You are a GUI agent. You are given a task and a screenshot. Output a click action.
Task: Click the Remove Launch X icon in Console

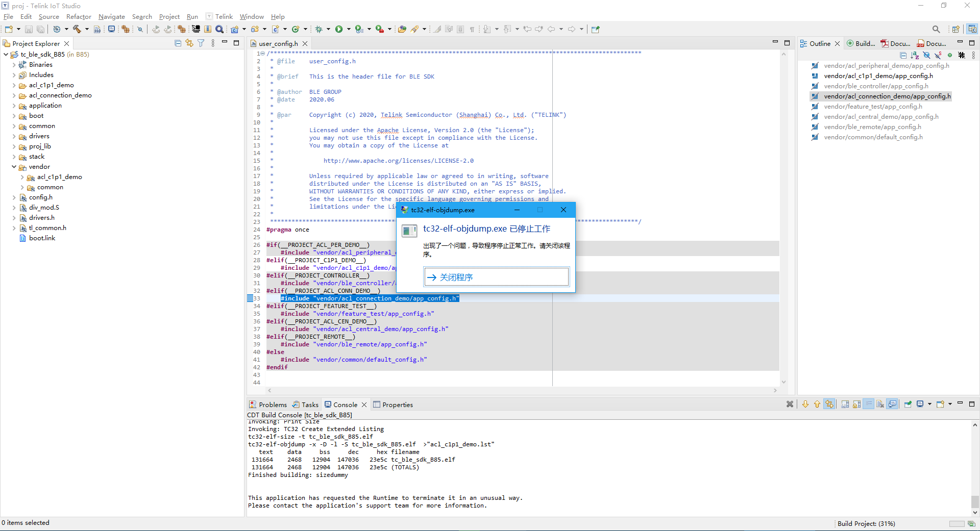point(790,404)
